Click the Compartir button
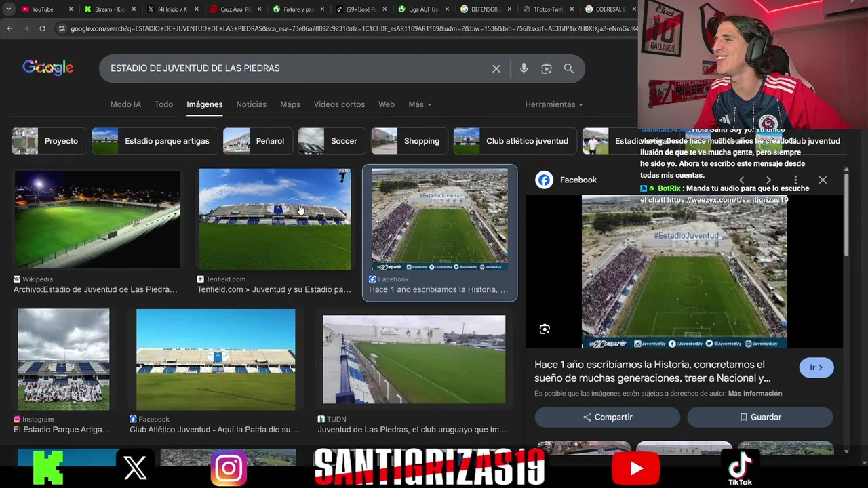 [x=608, y=417]
